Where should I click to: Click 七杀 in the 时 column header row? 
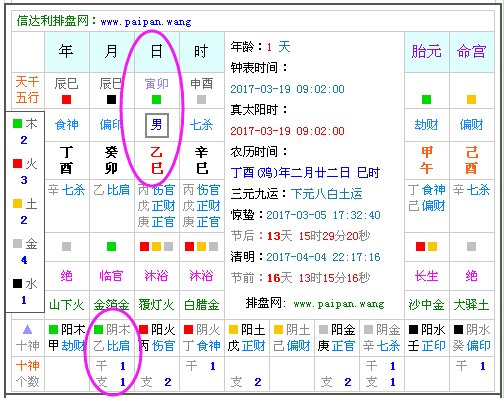click(201, 125)
